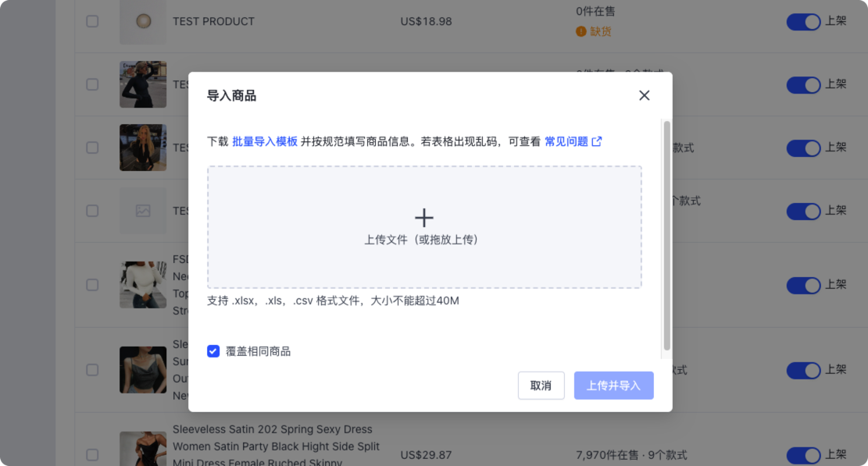
Task: Open the 批量导入模板 download link
Action: point(265,141)
